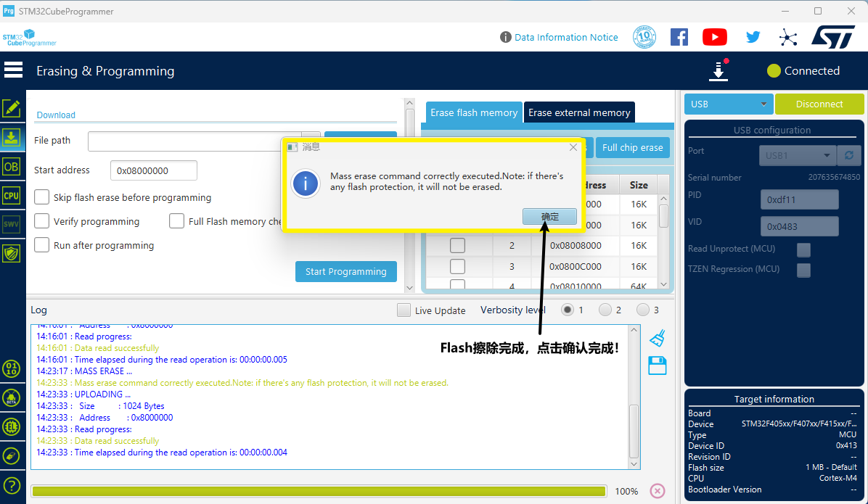Click the USB port refresh icon
Image resolution: width=868 pixels, height=504 pixels.
(x=848, y=155)
